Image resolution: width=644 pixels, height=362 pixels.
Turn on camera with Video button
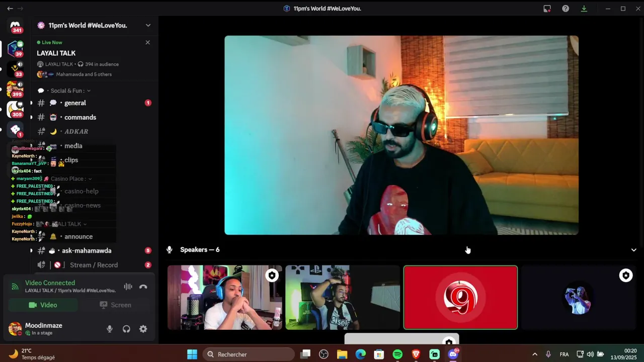[43, 305]
